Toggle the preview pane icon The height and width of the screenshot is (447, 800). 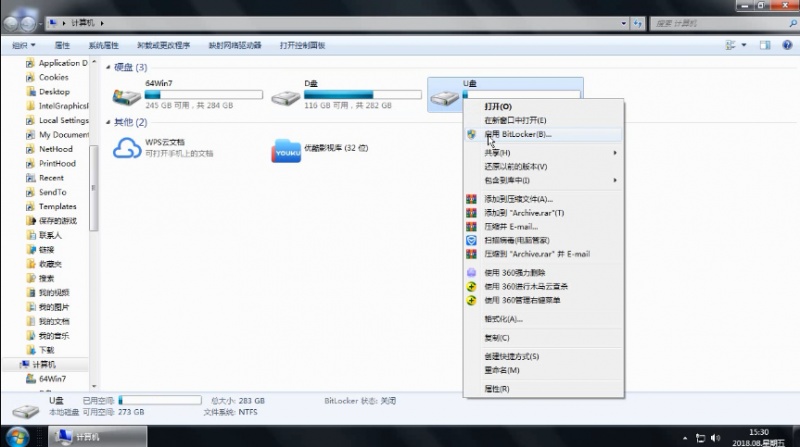point(765,45)
